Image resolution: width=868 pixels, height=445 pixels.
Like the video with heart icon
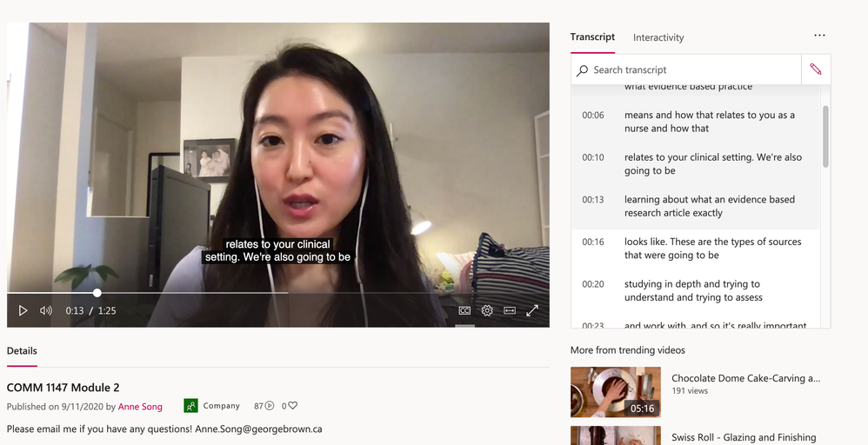(x=293, y=406)
